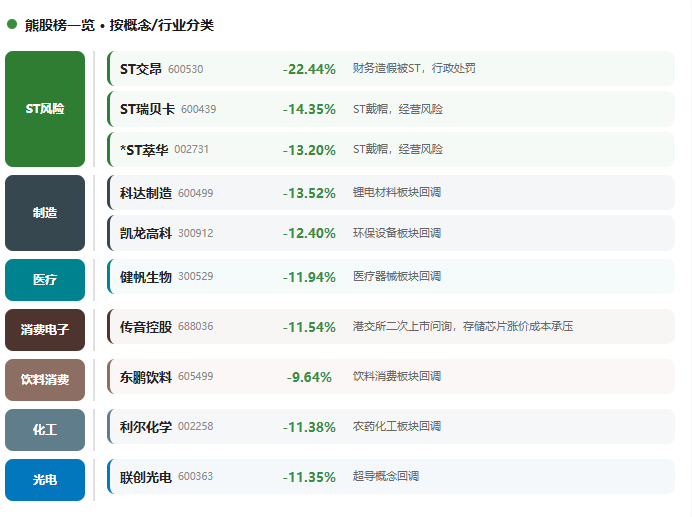
Task: Open stock name 传音控股
Action: [146, 327]
